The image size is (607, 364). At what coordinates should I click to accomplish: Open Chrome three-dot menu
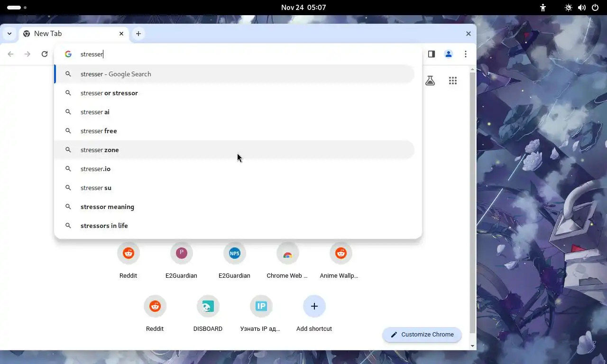tap(466, 54)
